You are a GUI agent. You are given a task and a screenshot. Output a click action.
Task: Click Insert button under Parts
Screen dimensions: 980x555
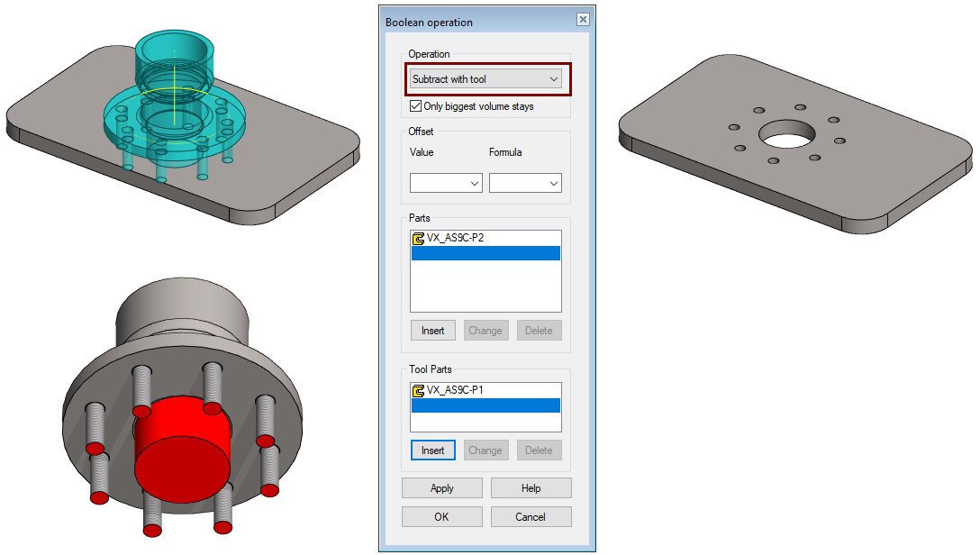click(432, 331)
